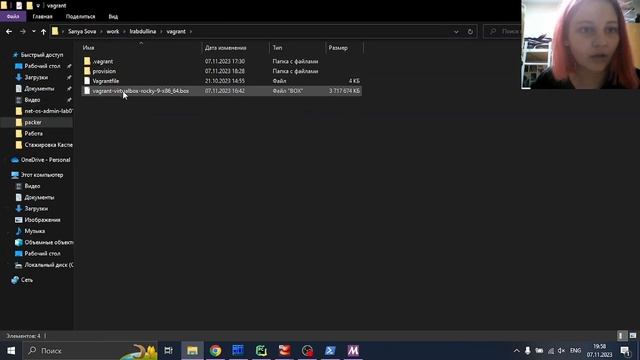Select Быстрый доступ in navigation pane

point(42,55)
